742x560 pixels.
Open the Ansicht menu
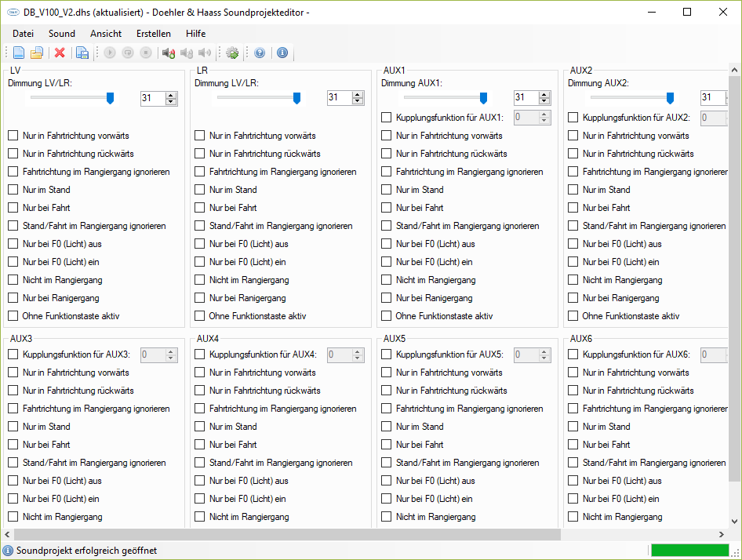(106, 34)
